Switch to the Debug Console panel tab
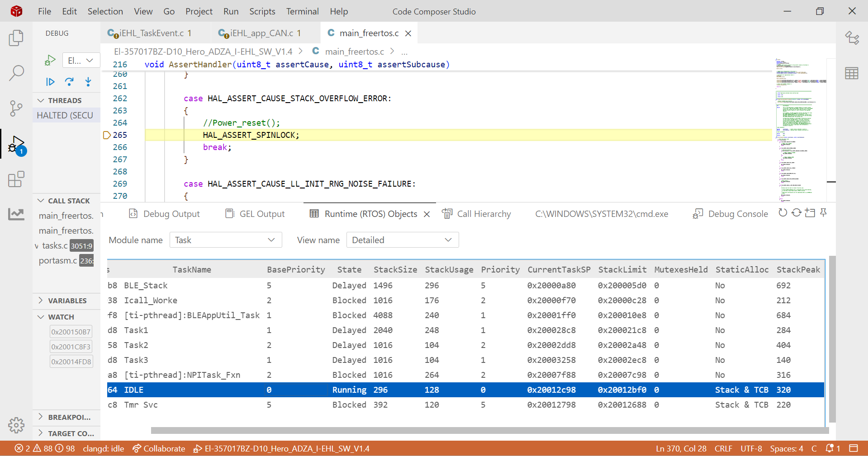The height and width of the screenshot is (456, 868). (730, 214)
